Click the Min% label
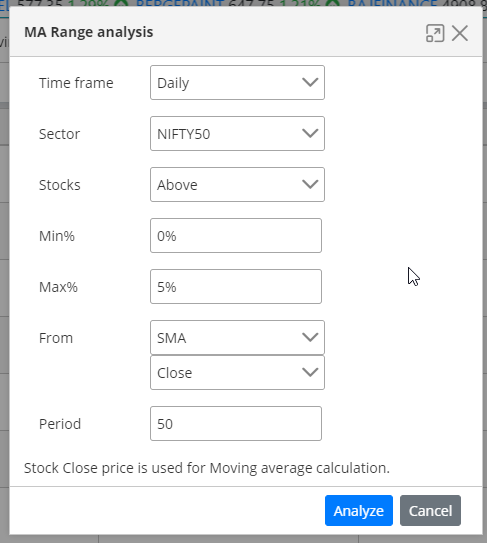This screenshot has height=543, width=487. click(x=57, y=236)
